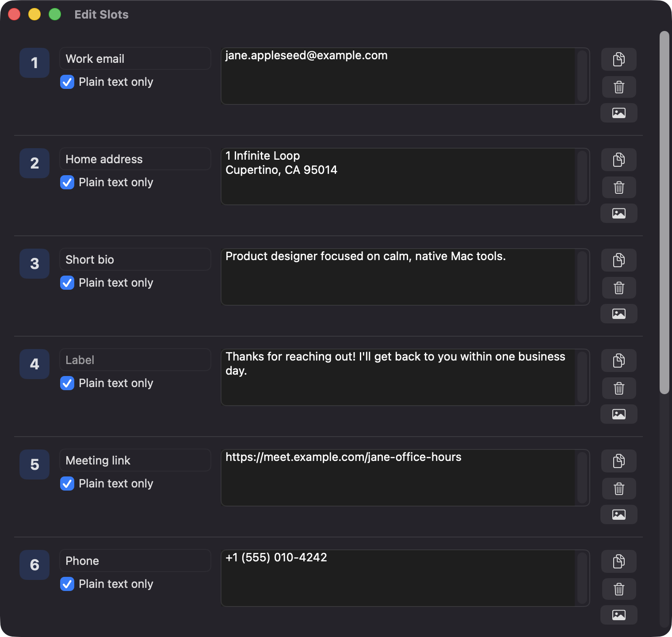Copy the Phone slot contents

point(619,561)
